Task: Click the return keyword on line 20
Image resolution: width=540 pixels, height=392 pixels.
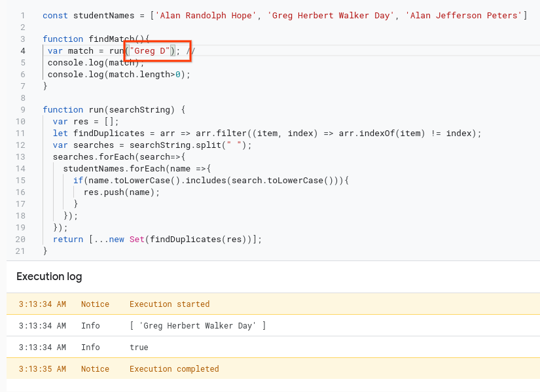Action: [68, 240]
